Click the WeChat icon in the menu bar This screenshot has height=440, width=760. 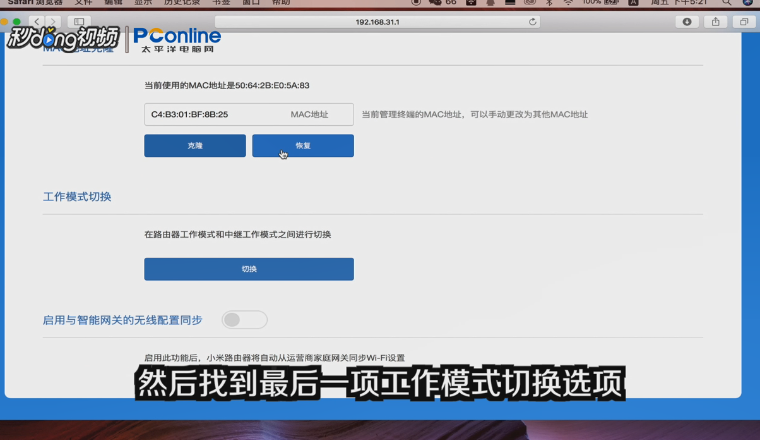pyautogui.click(x=435, y=2)
